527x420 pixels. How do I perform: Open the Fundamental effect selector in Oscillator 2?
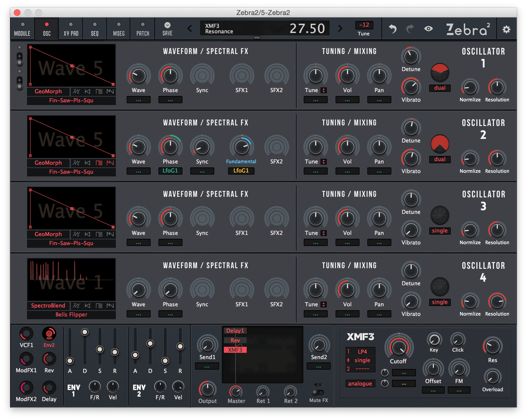[x=241, y=161]
